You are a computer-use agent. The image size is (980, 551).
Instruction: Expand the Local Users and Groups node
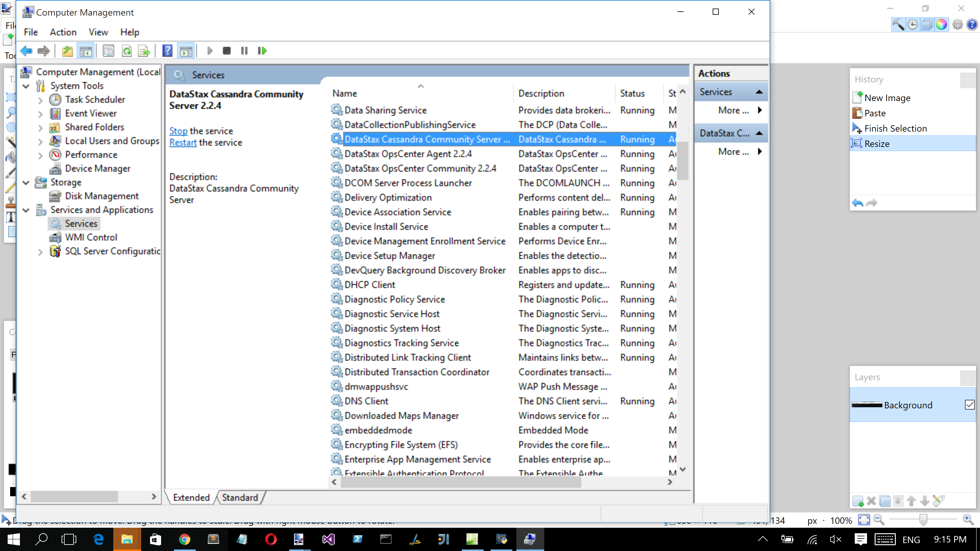[x=40, y=141]
